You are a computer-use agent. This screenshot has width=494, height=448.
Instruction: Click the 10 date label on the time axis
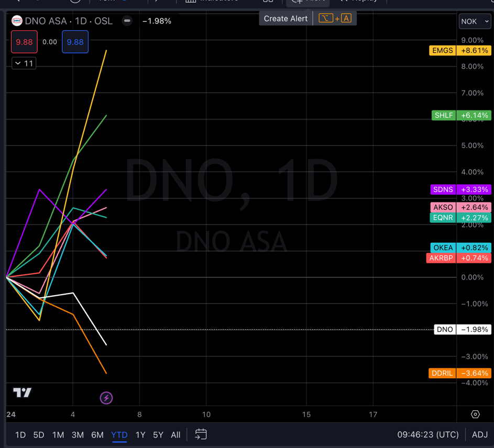coord(206,415)
